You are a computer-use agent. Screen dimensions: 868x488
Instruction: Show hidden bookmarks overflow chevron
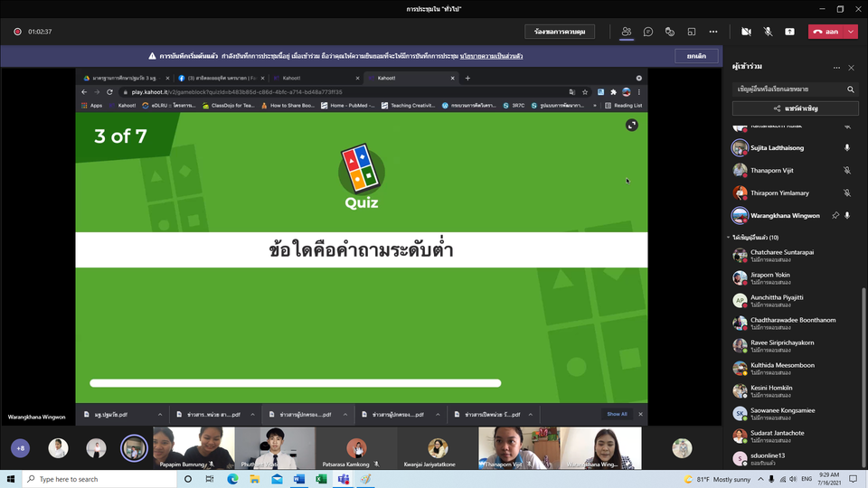[x=595, y=105]
